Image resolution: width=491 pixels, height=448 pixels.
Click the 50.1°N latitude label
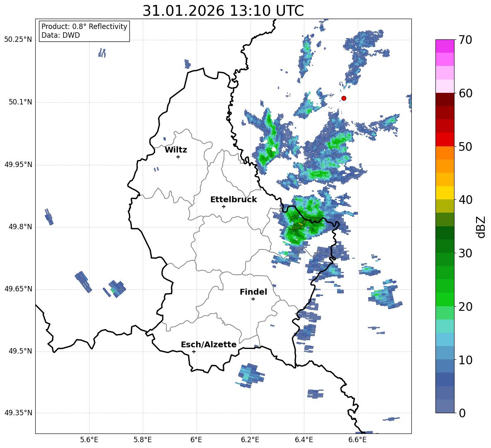coord(20,102)
